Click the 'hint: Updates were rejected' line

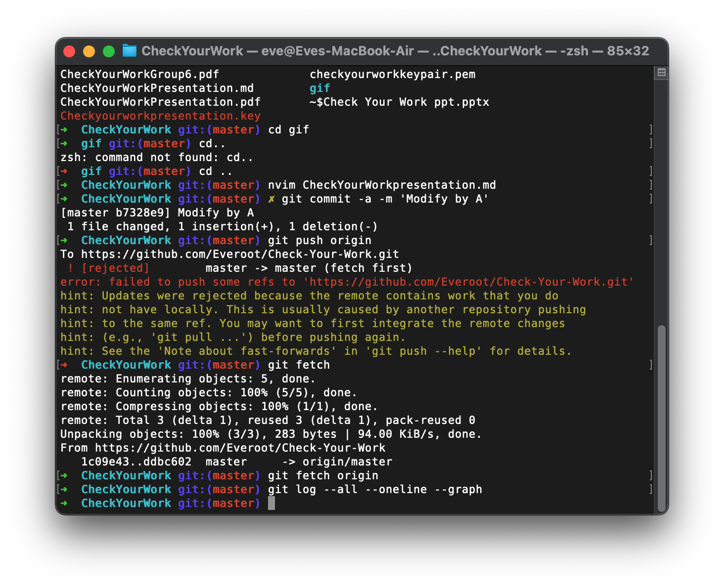click(x=310, y=296)
